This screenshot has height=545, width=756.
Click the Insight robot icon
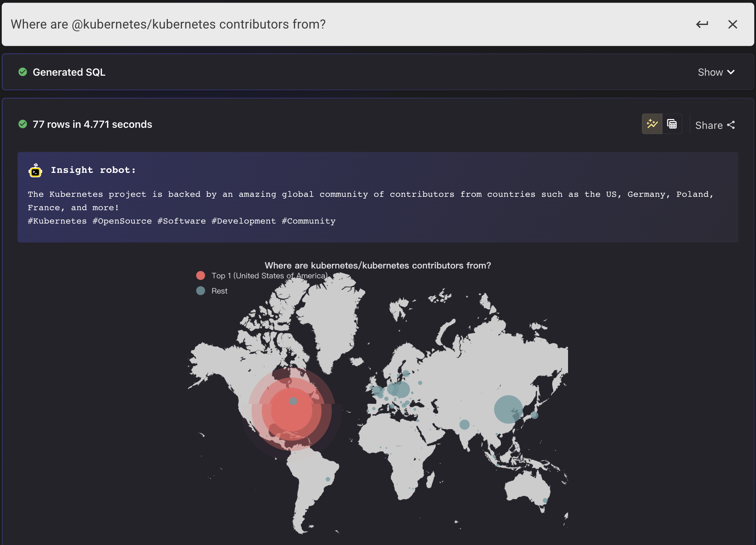pyautogui.click(x=35, y=171)
